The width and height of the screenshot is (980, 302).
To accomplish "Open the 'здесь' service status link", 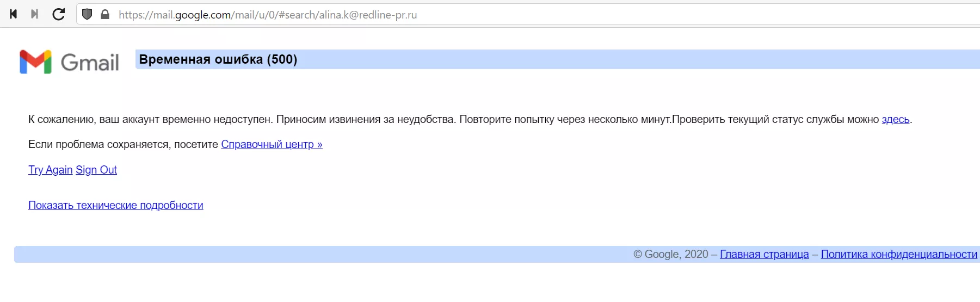I will 895,119.
